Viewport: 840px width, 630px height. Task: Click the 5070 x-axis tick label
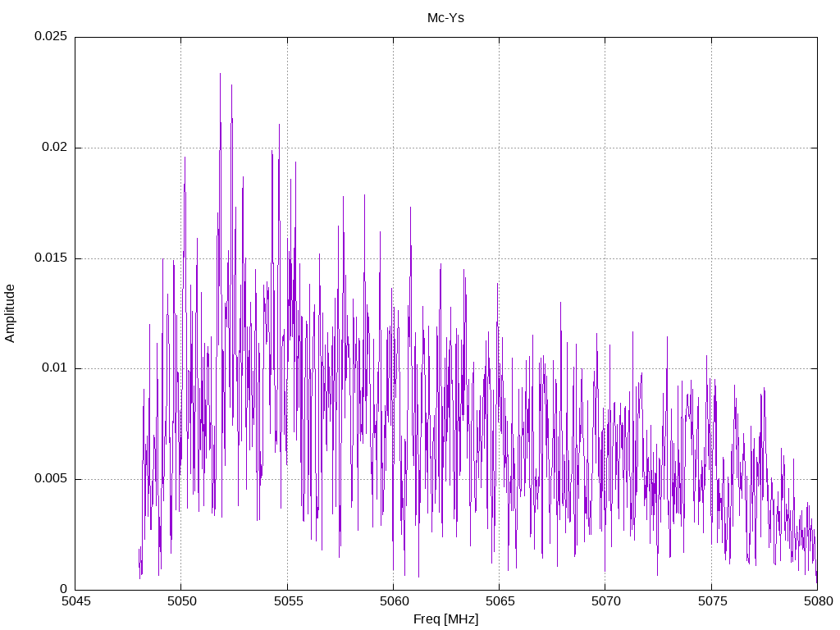click(x=606, y=601)
